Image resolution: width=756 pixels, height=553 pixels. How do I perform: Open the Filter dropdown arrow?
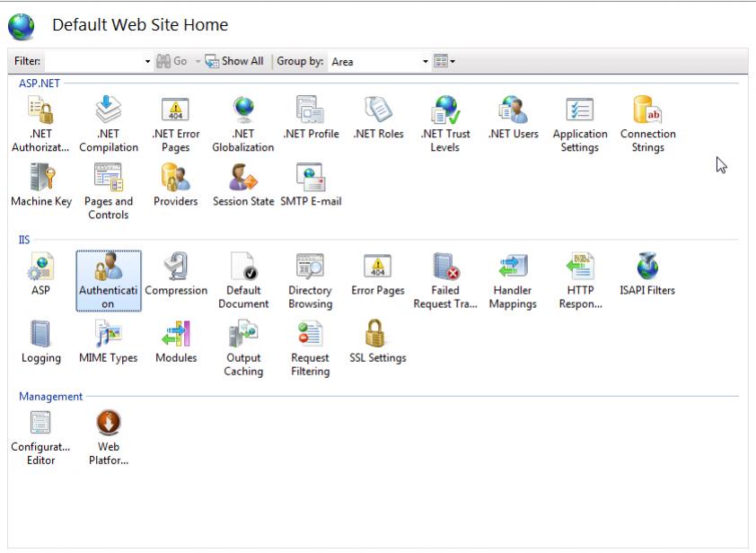pyautogui.click(x=147, y=62)
